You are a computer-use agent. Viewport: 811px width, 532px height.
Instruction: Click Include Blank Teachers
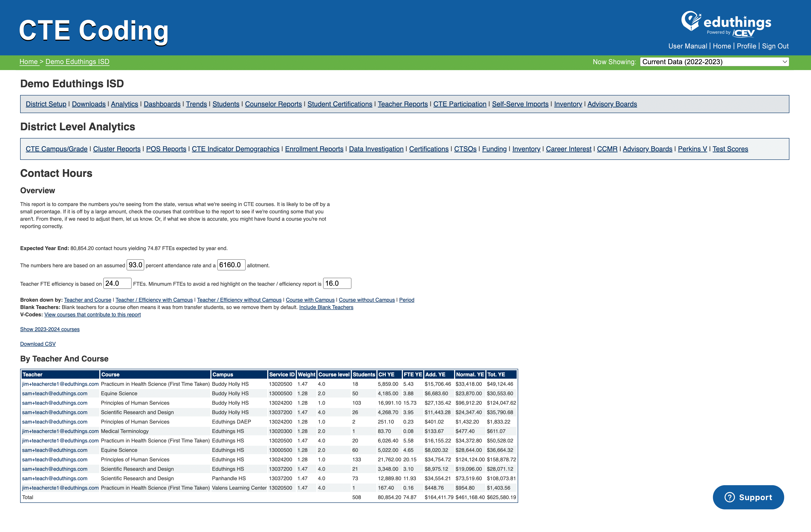click(x=326, y=307)
